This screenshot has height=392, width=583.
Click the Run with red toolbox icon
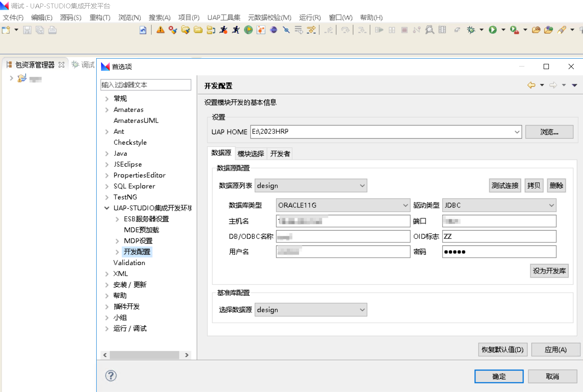click(515, 30)
